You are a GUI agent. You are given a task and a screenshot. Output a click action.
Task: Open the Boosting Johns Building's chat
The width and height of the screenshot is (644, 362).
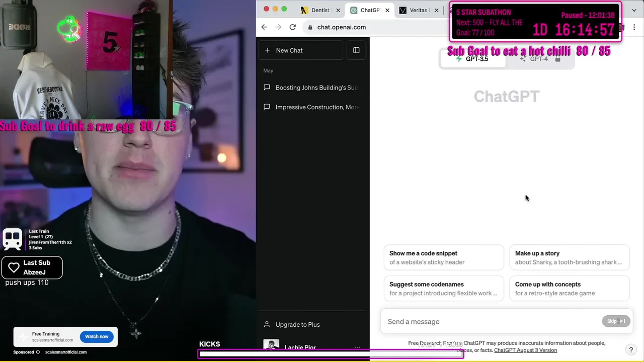pyautogui.click(x=312, y=87)
